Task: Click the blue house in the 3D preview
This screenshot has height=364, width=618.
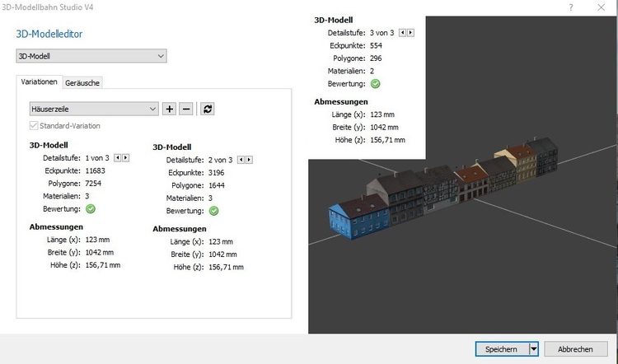Action: click(358, 217)
